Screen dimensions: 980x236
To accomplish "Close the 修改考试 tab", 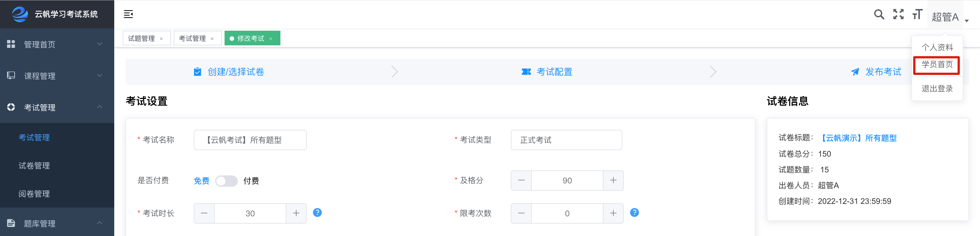I will point(271,39).
